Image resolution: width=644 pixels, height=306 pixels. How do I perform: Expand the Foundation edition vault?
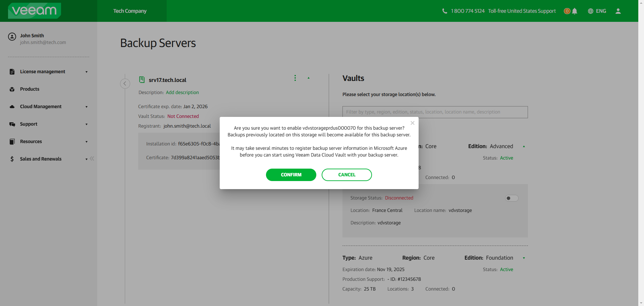click(x=524, y=258)
